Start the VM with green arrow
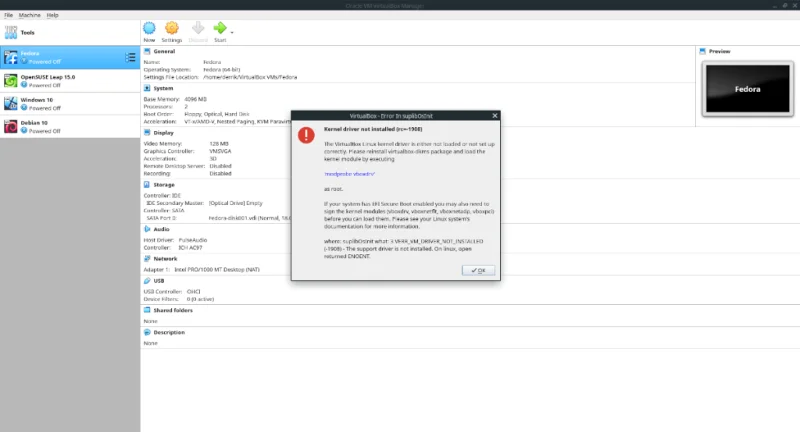 tap(220, 28)
